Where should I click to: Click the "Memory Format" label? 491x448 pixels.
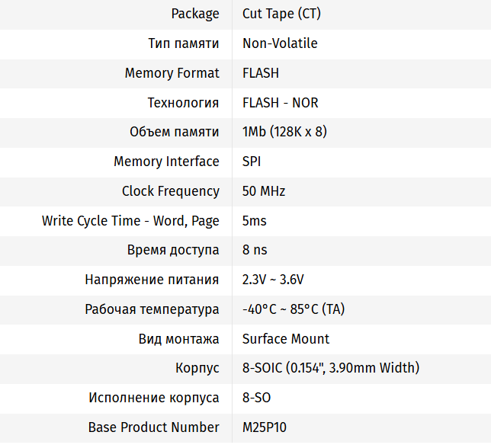coord(172,73)
